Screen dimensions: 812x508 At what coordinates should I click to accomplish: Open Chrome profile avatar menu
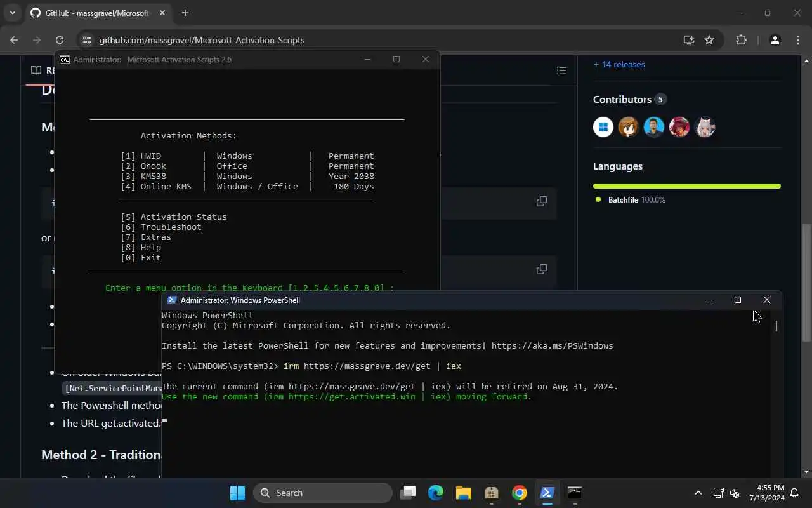pyautogui.click(x=775, y=40)
